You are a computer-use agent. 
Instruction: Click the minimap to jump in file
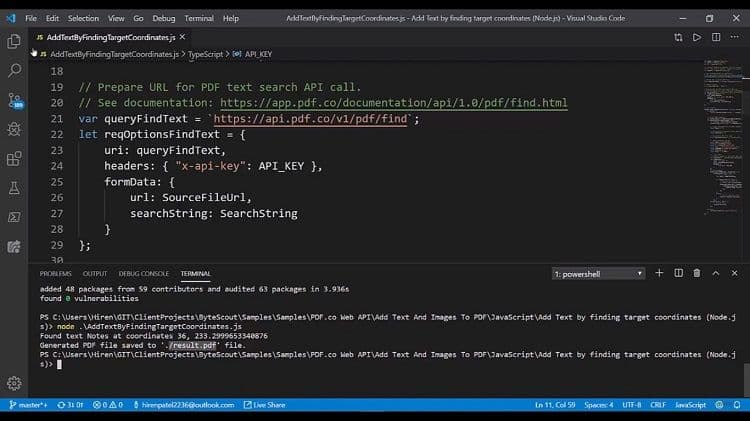720,120
